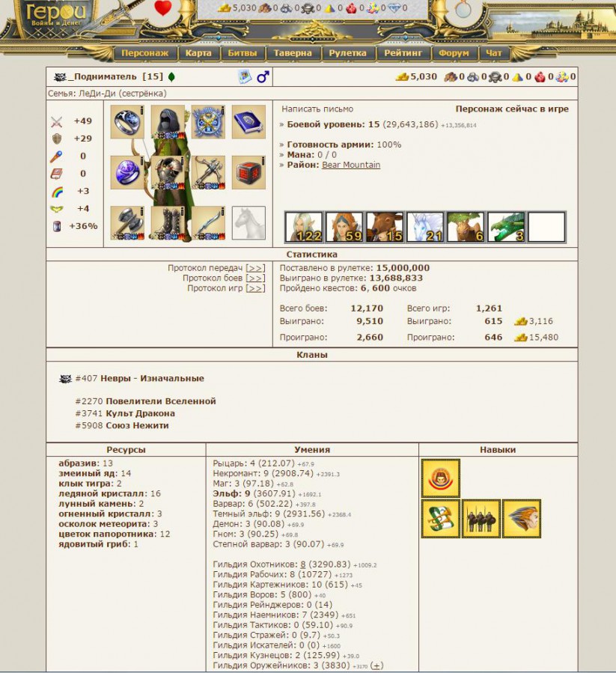Click the red heart health icon
The image size is (616, 673).
pos(162,7)
